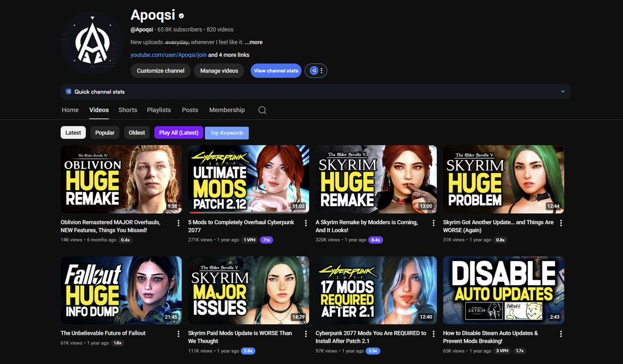Open options menu for Disable Steam Auto Updates video
The height and width of the screenshot is (364, 623).
point(561,334)
